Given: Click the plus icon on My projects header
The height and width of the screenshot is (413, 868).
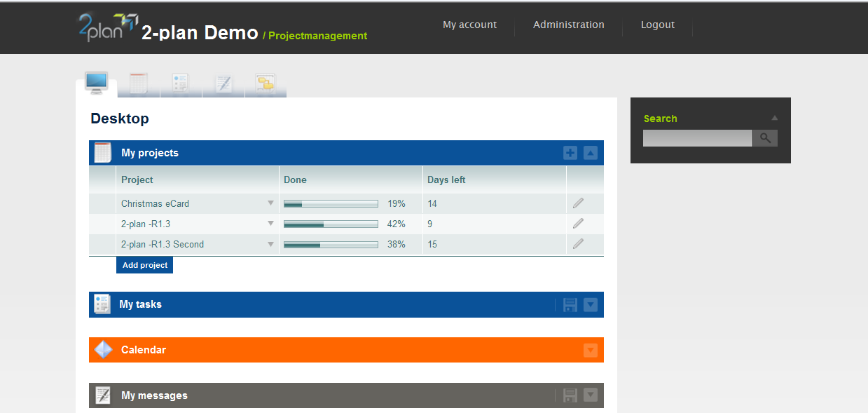Looking at the screenshot, I should 570,152.
